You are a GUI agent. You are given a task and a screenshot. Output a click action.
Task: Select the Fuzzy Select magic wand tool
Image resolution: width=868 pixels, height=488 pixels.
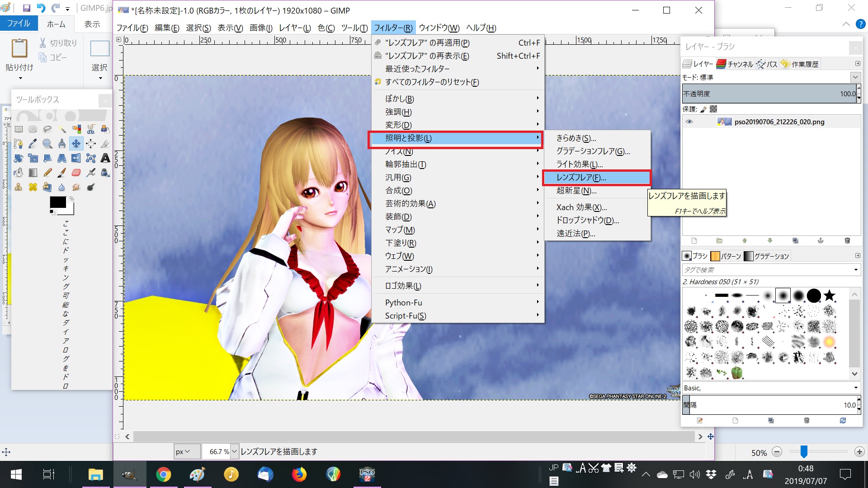click(x=62, y=129)
